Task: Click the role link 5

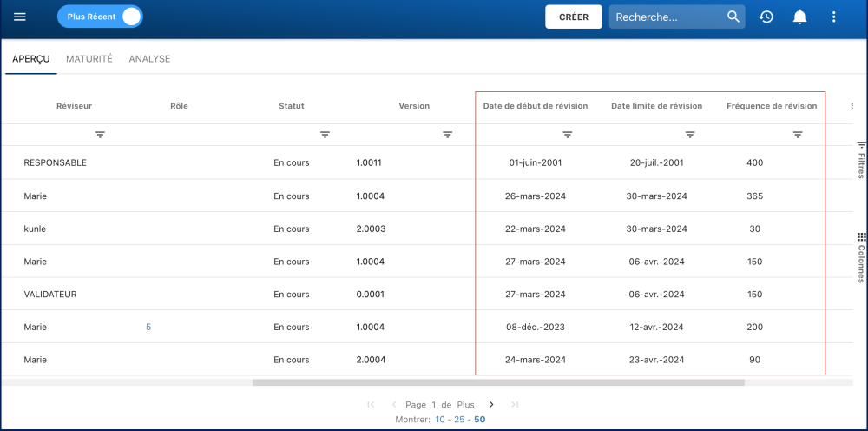Action: click(148, 328)
